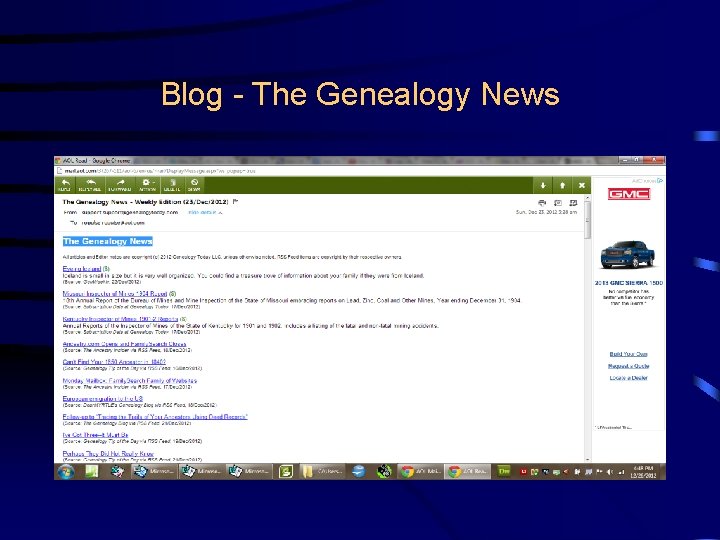Go to previous message with up arrow
This screenshot has width=720, height=540.
562,186
